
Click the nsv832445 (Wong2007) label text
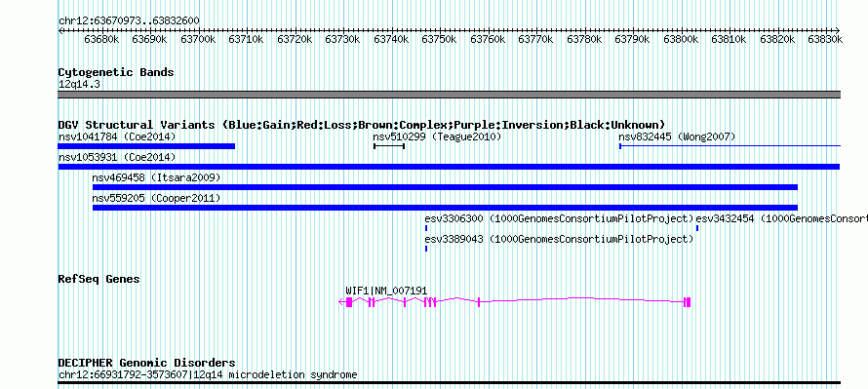point(677,136)
